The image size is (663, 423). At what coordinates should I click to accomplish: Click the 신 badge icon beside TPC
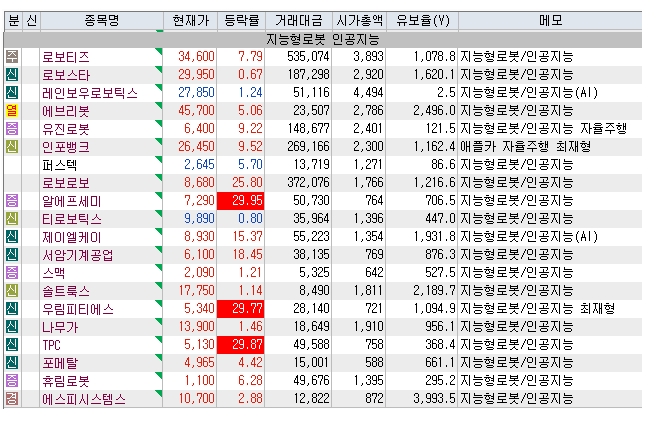(12, 345)
